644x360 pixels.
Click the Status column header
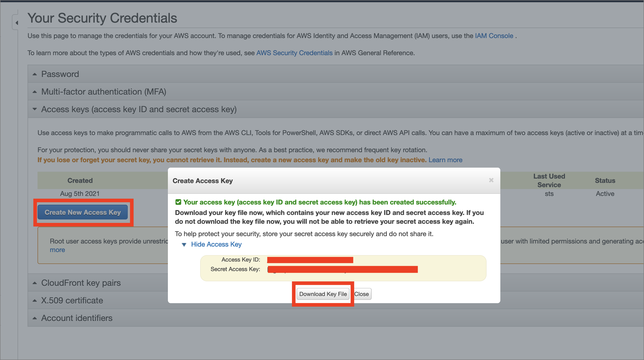tap(605, 180)
